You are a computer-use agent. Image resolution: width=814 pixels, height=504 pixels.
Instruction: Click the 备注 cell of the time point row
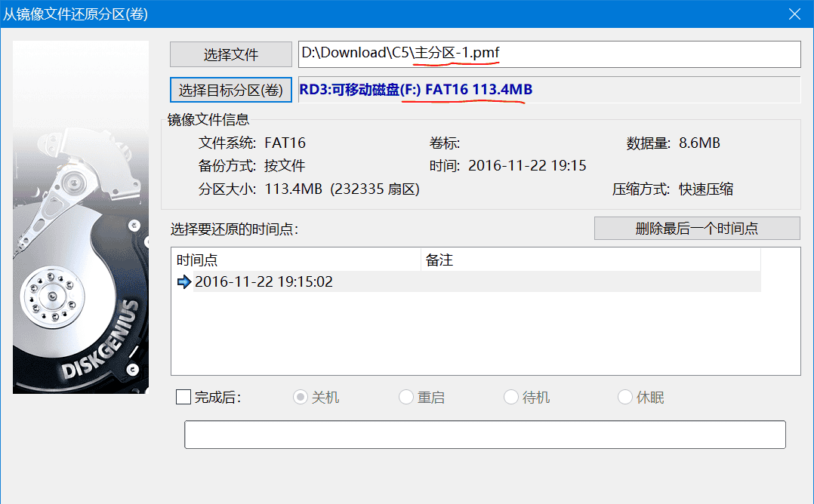(590, 282)
